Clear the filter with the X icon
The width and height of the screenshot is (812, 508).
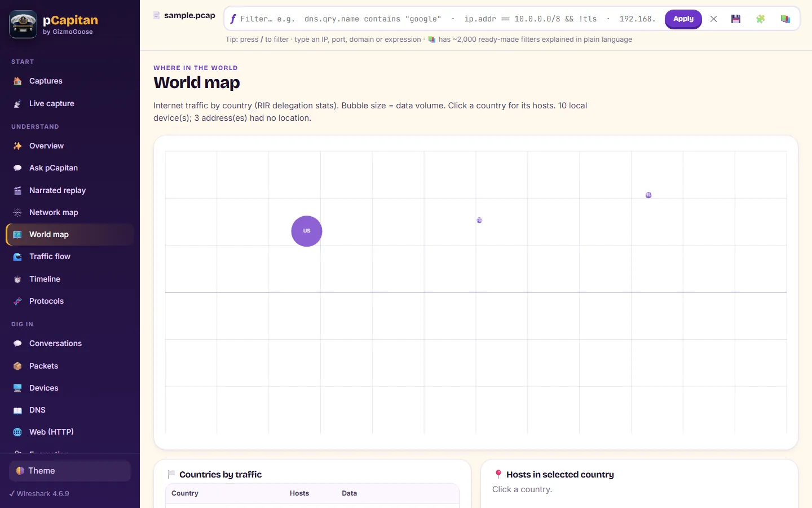click(714, 19)
